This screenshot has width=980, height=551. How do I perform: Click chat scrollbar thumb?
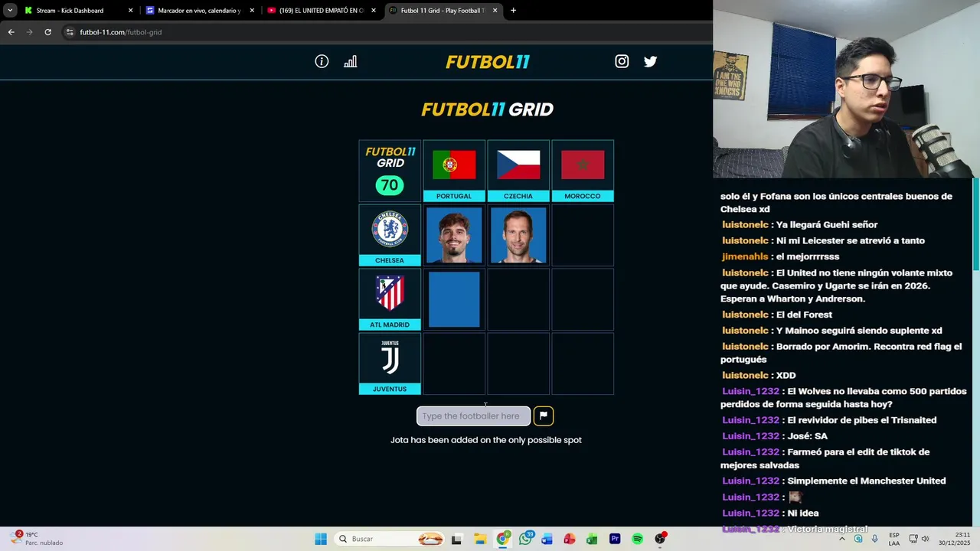(976, 223)
